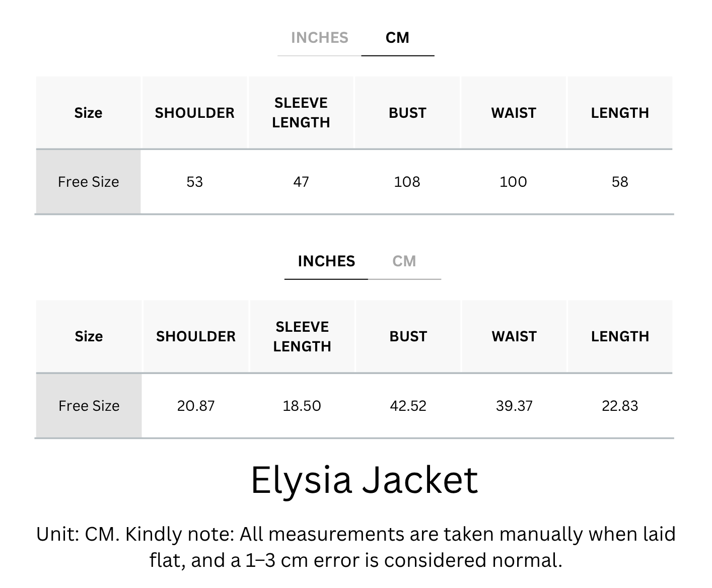Click the Elysia Jacket title
Image resolution: width=712 pixels, height=588 pixels.
click(x=364, y=480)
